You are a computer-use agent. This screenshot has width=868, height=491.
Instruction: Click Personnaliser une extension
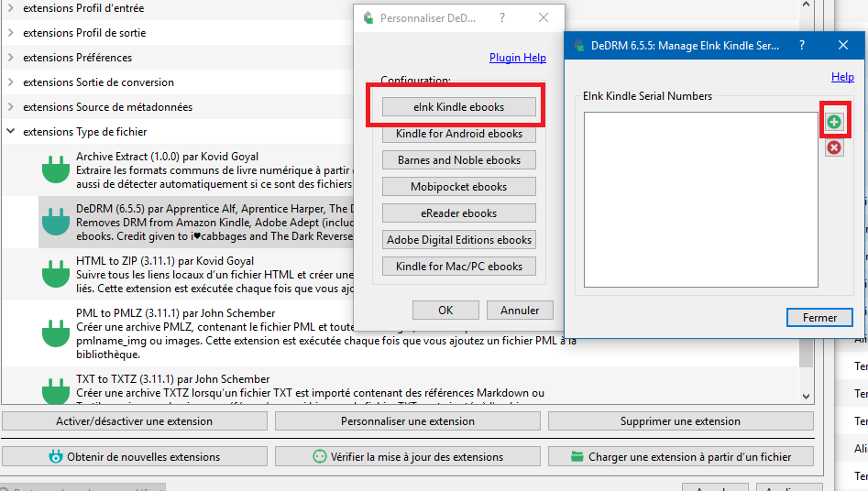pos(408,421)
